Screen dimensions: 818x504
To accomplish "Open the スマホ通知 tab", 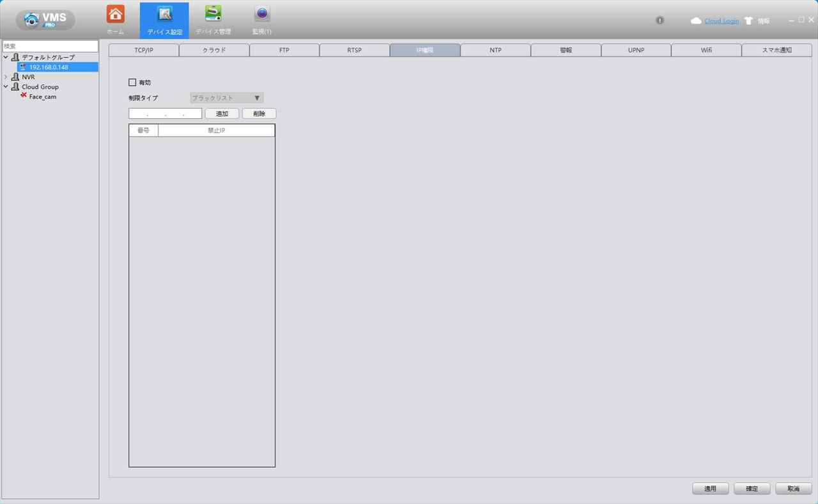I will pyautogui.click(x=776, y=50).
